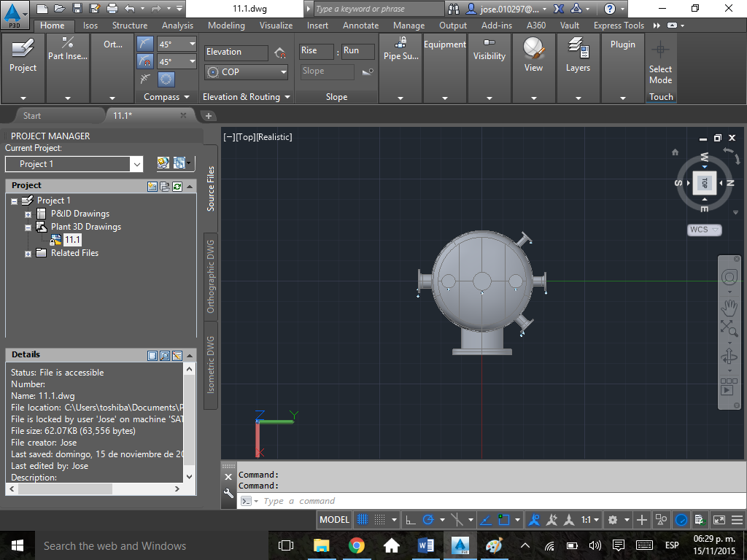This screenshot has height=560, width=747.
Task: Open the Modeling ribbon tab
Action: tap(226, 26)
